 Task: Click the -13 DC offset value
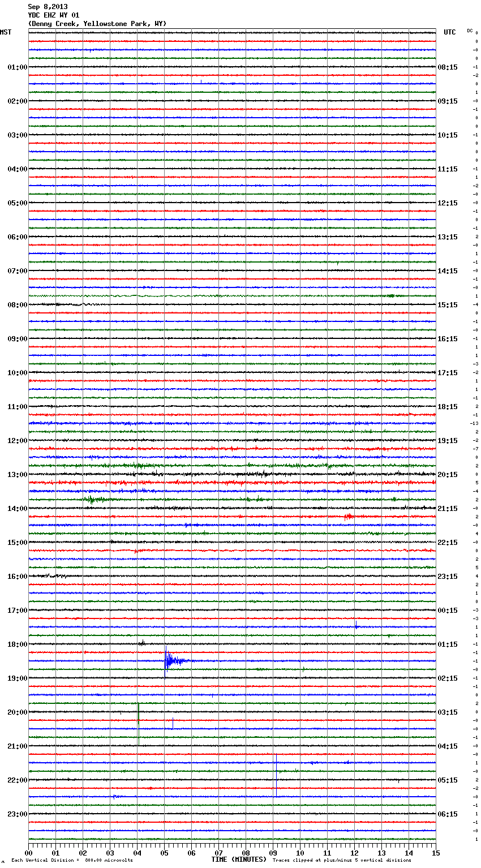coord(474,423)
